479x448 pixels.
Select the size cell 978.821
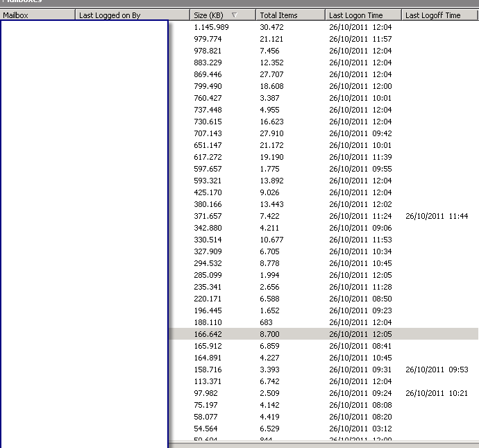(208, 51)
